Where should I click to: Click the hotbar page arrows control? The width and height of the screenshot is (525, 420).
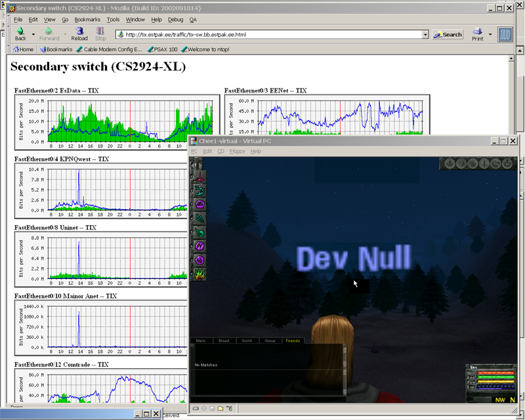tap(196, 165)
